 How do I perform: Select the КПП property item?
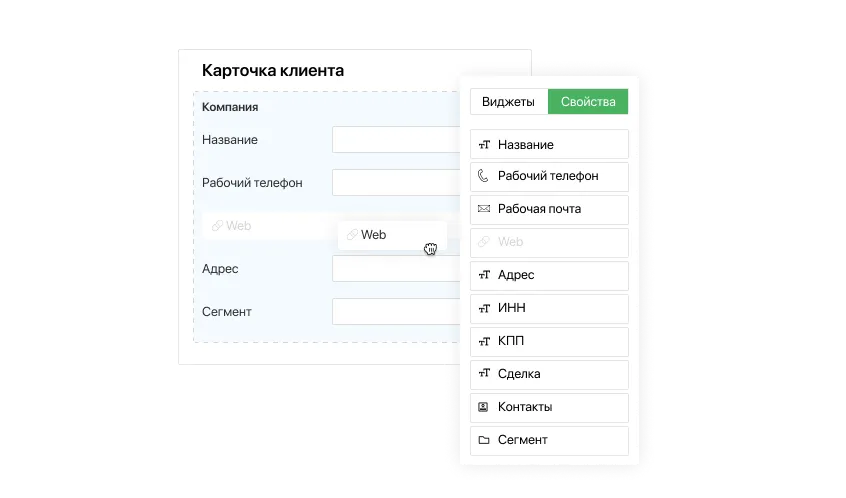549,342
